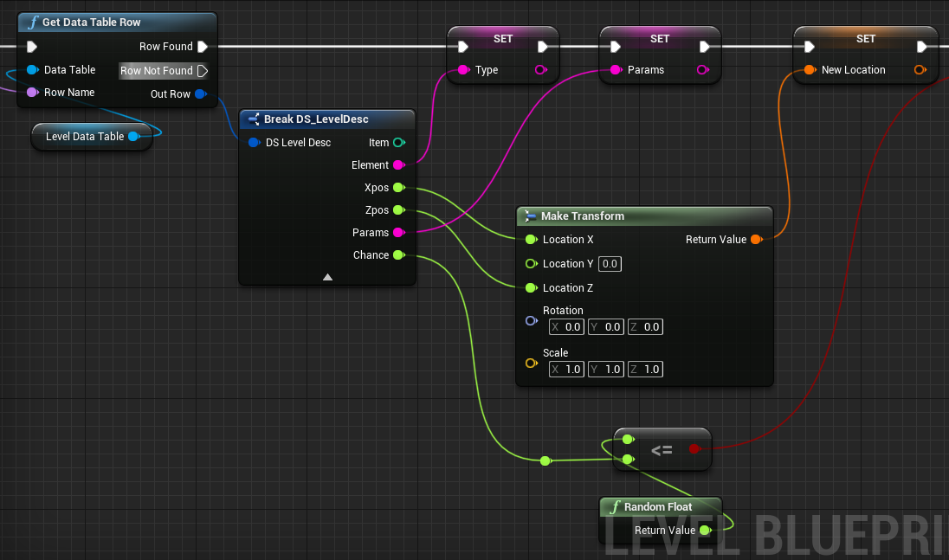Image resolution: width=949 pixels, height=560 pixels.
Task: Select the DS Level Desc input pin
Action: click(x=255, y=143)
